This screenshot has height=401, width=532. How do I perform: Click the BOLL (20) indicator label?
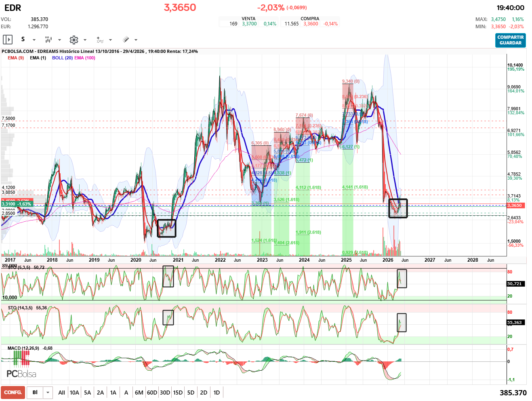pos(62,58)
